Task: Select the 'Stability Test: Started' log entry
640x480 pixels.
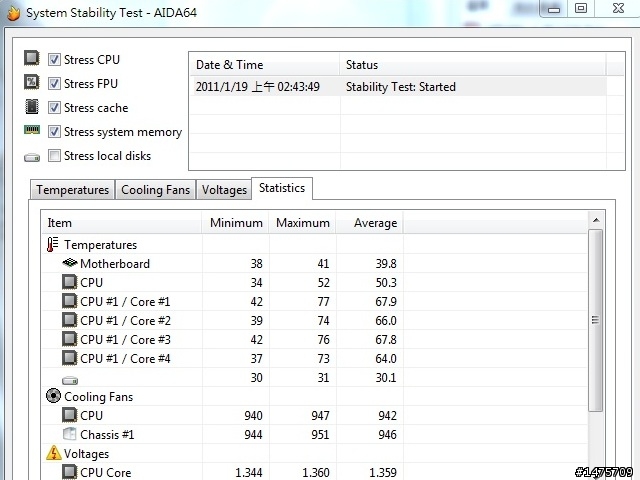Action: (400, 87)
